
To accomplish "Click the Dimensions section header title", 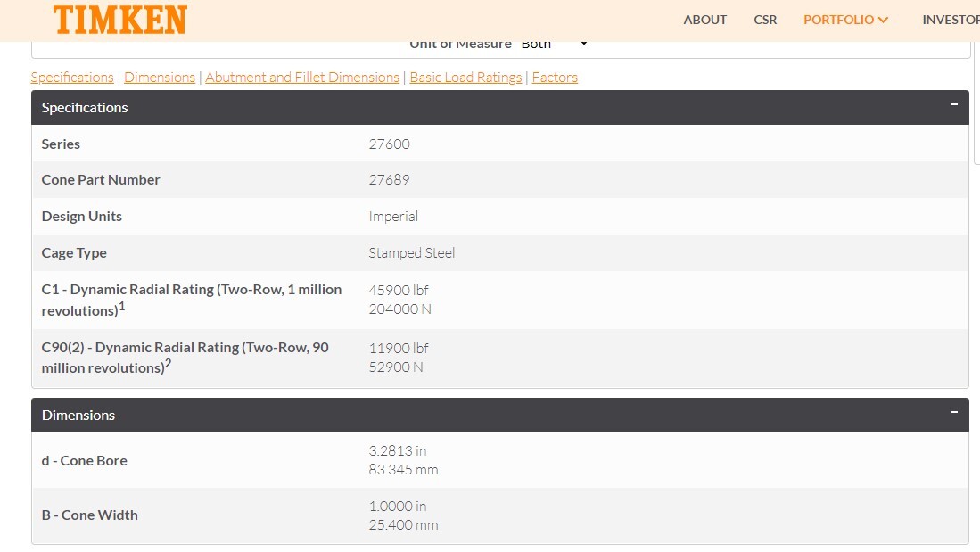I will 78,415.
